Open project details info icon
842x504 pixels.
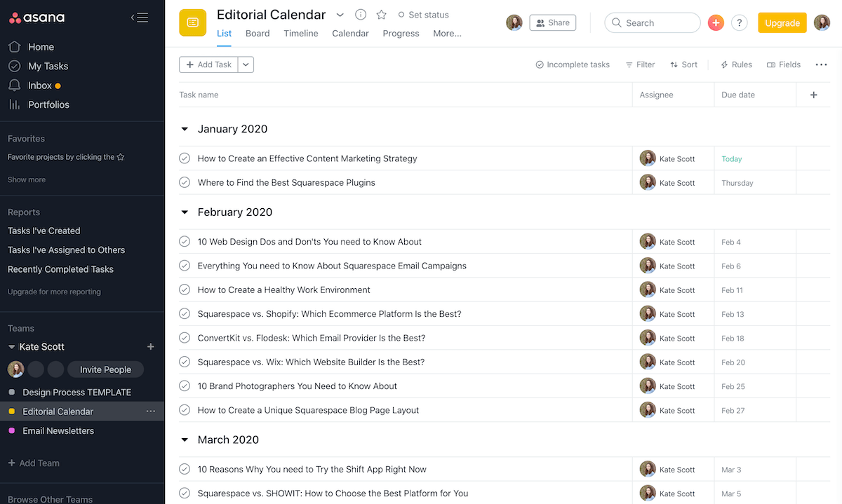click(x=361, y=15)
